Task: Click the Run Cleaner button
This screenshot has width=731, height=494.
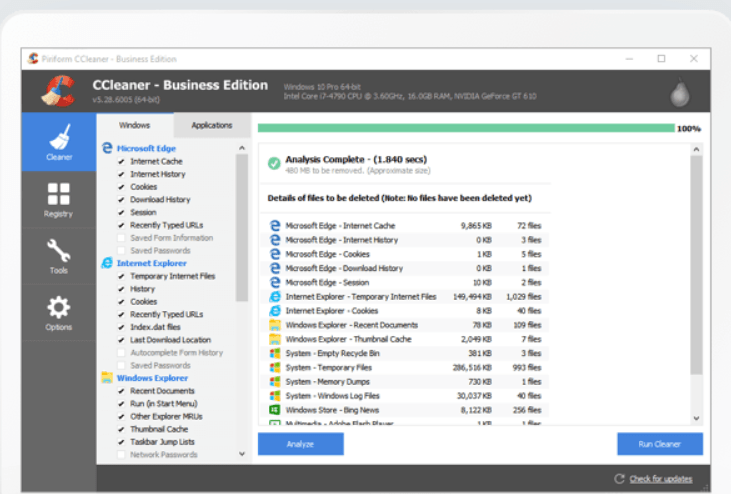Action: tap(660, 444)
